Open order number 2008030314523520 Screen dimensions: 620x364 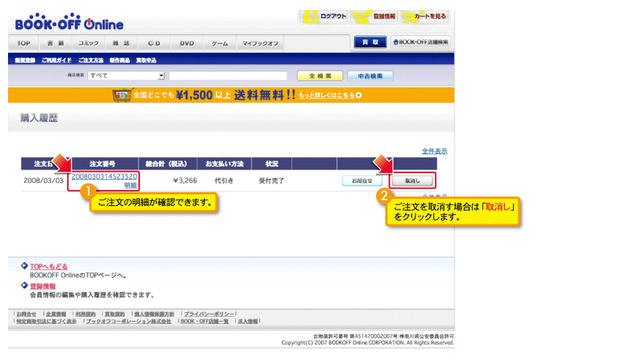[x=104, y=176]
